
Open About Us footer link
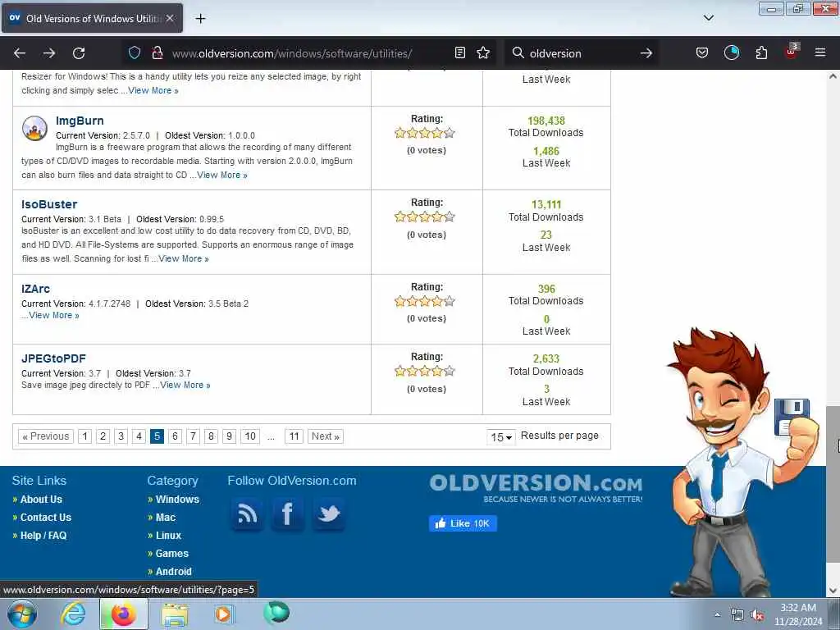(41, 500)
